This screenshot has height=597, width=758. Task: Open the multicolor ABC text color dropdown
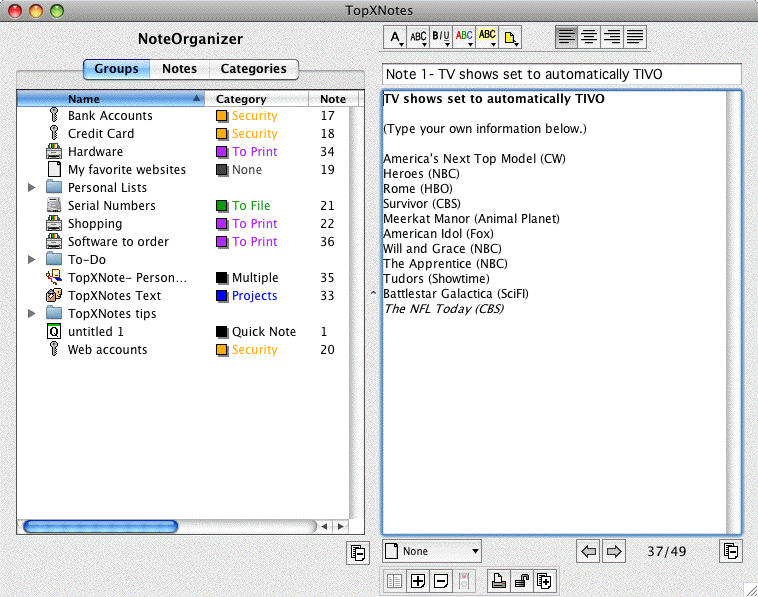[464, 37]
